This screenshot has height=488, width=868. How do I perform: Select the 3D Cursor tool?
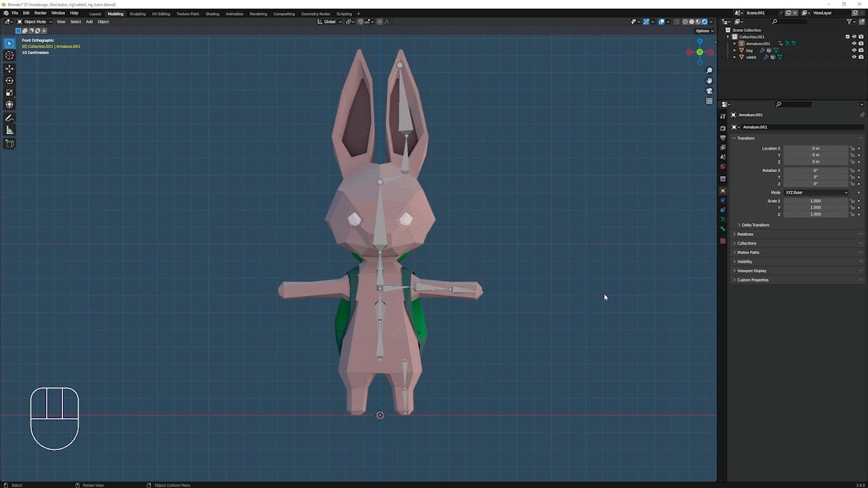(x=9, y=56)
